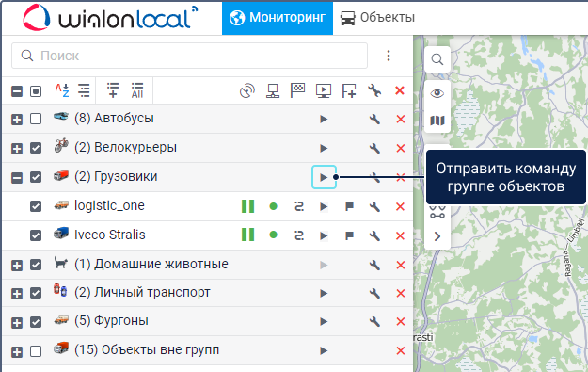Send command to Грузовики group

coord(324,177)
